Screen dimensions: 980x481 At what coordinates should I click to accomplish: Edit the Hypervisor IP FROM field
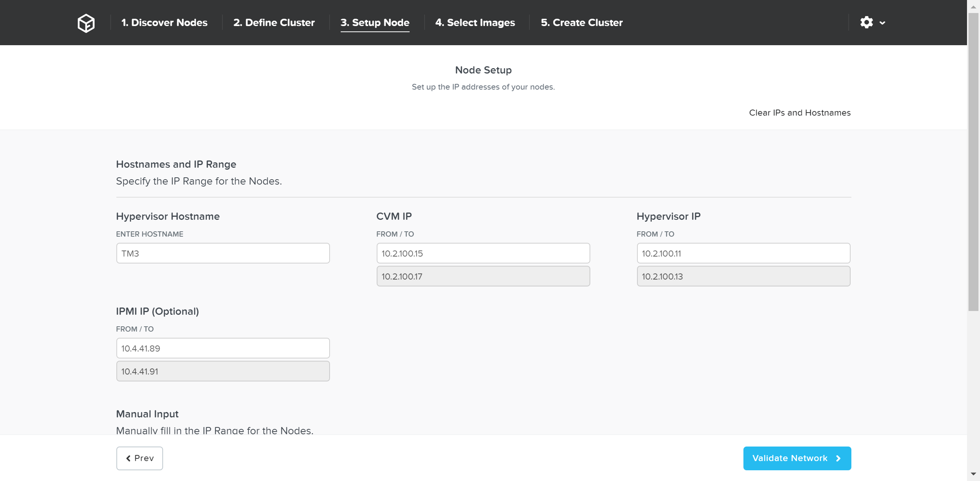click(743, 253)
